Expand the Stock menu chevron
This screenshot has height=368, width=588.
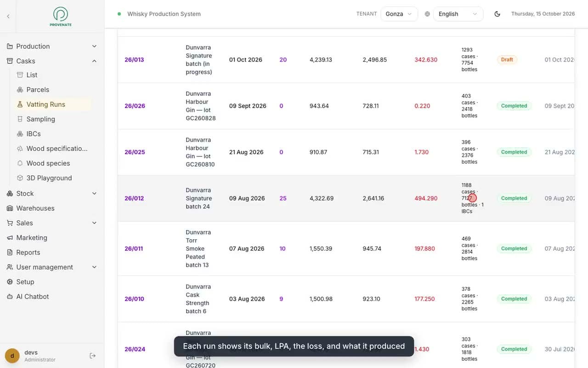click(x=94, y=194)
